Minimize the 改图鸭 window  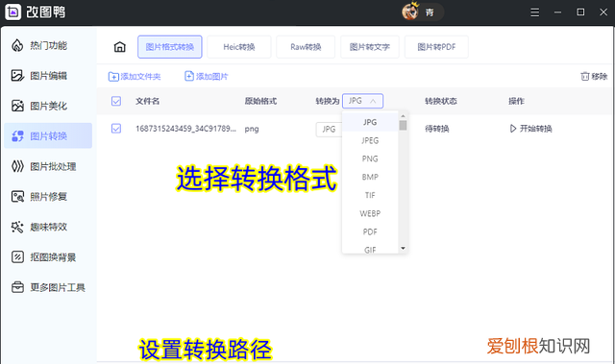tap(557, 12)
